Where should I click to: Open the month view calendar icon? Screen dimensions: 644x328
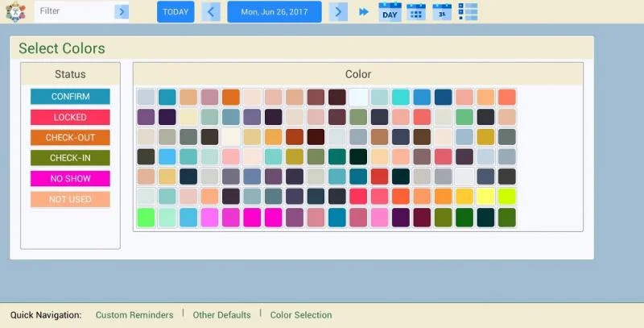pos(442,12)
